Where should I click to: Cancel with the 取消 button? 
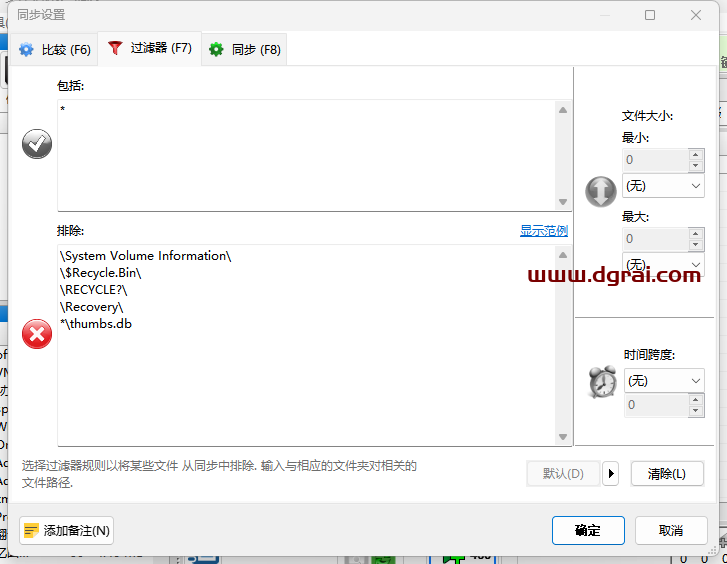click(671, 530)
